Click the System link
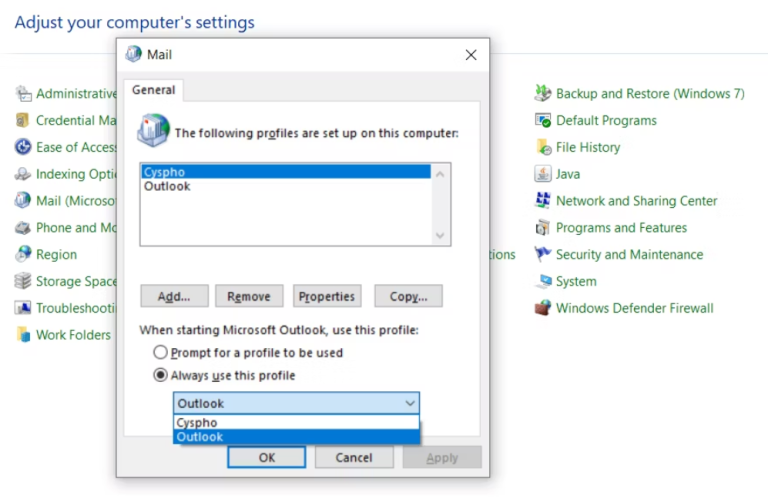 tap(576, 282)
